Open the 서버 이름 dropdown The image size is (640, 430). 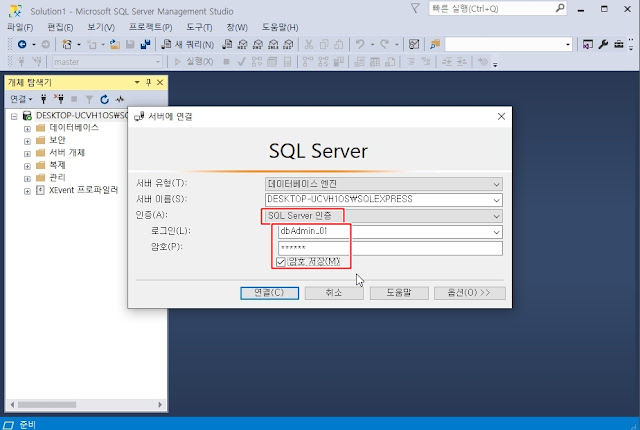coord(496,200)
